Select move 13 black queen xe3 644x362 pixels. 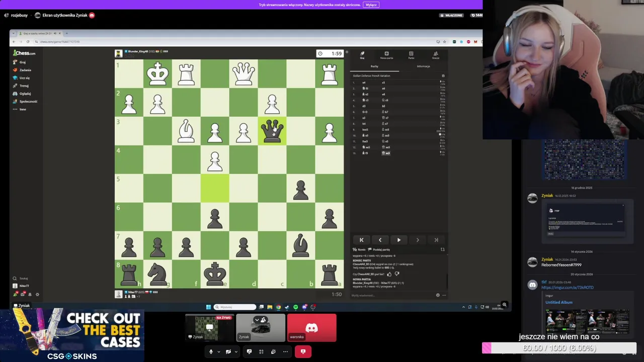pyautogui.click(x=386, y=153)
